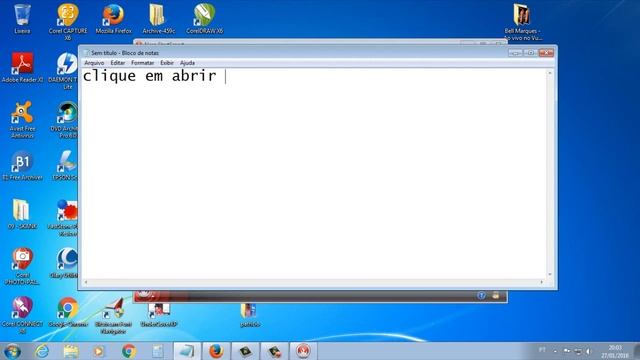Click inside the Notepad text area
Screen dimensions: 640x360
313,173
